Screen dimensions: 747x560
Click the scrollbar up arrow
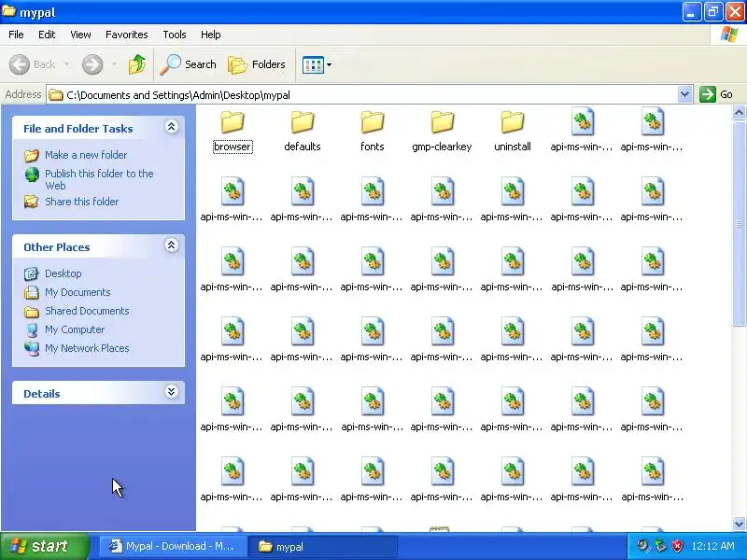pyautogui.click(x=739, y=112)
